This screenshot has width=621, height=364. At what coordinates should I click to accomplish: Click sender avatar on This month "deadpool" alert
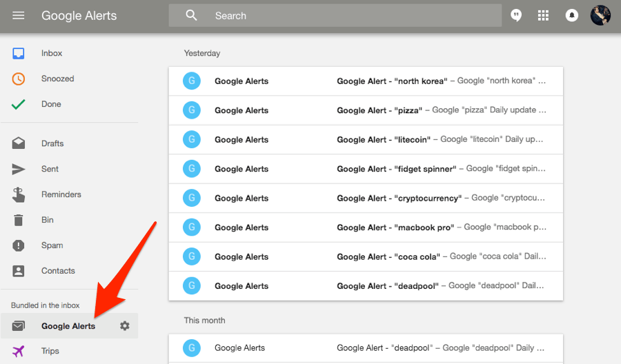tap(192, 347)
